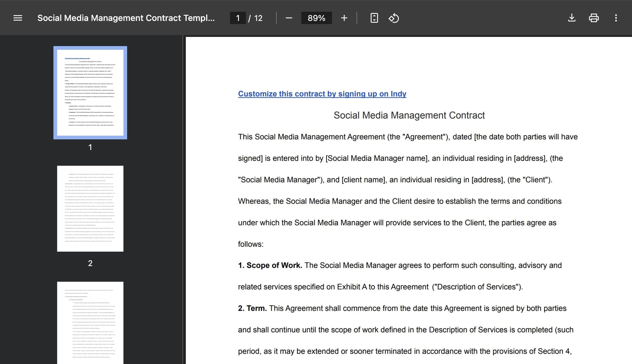The image size is (632, 364).
Task: Click the page number input field
Action: 238,18
